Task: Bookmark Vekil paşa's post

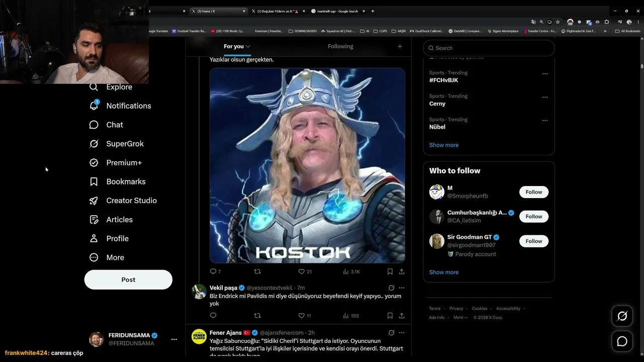Action: tap(390, 316)
